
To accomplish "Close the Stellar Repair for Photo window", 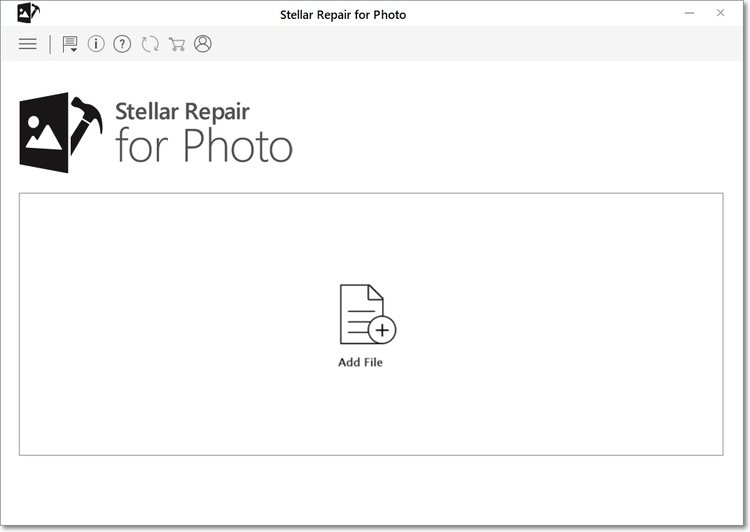I will (x=720, y=13).
